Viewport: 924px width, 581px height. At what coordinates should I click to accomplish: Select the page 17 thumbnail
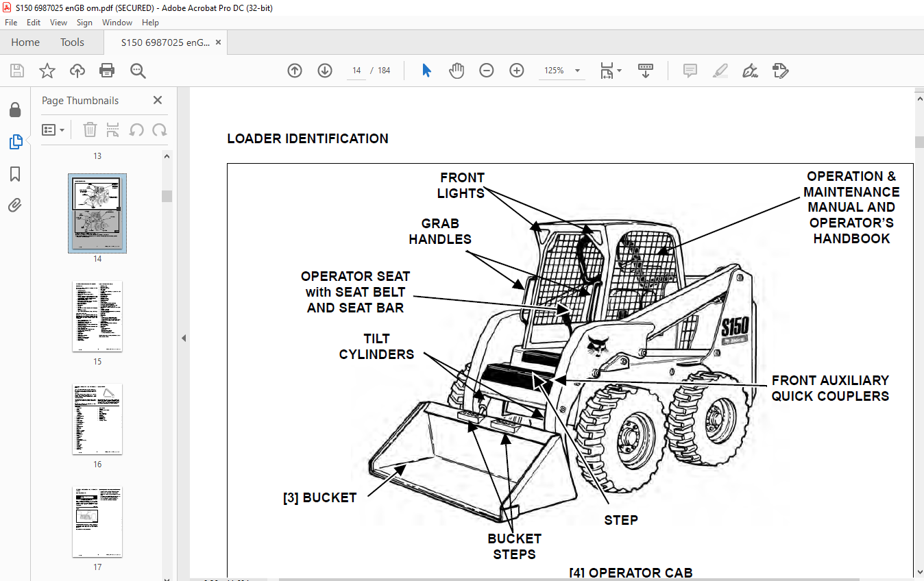(x=97, y=521)
